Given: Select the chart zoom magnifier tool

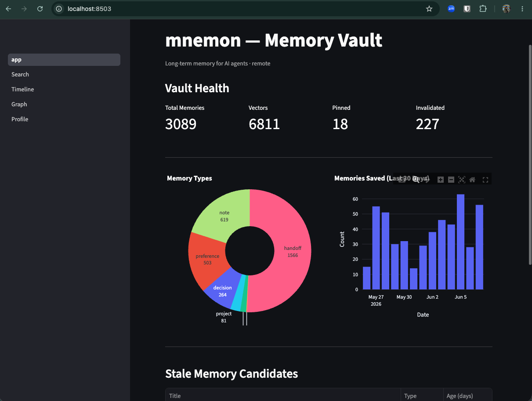Looking at the screenshot, I should 416,179.
